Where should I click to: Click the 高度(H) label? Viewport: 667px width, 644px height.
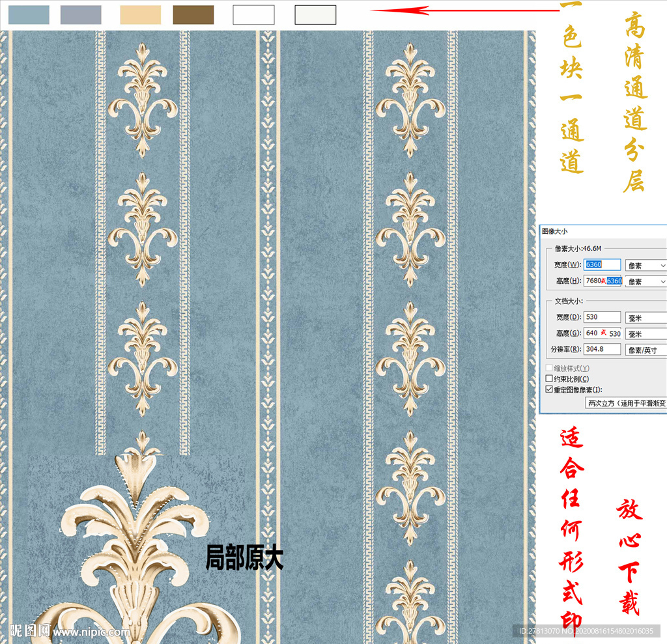pos(569,281)
